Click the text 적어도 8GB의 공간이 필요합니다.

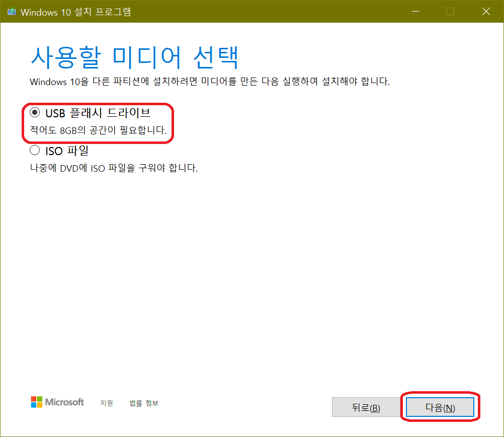point(99,130)
